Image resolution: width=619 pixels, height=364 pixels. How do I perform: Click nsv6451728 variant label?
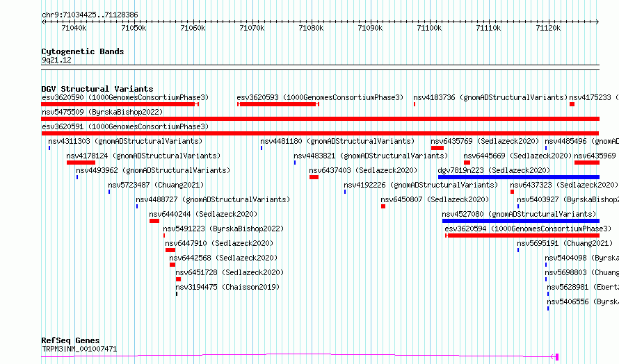pyautogui.click(x=230, y=272)
